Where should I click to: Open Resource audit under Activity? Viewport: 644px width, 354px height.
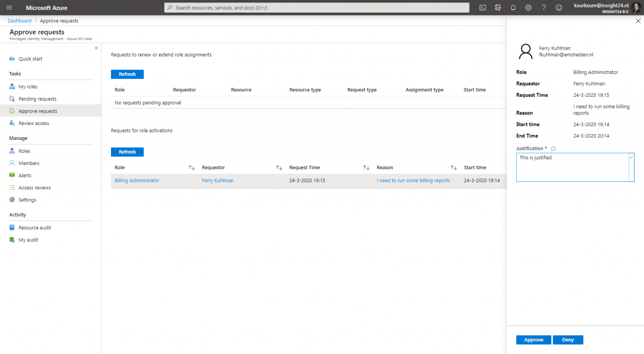(x=35, y=227)
